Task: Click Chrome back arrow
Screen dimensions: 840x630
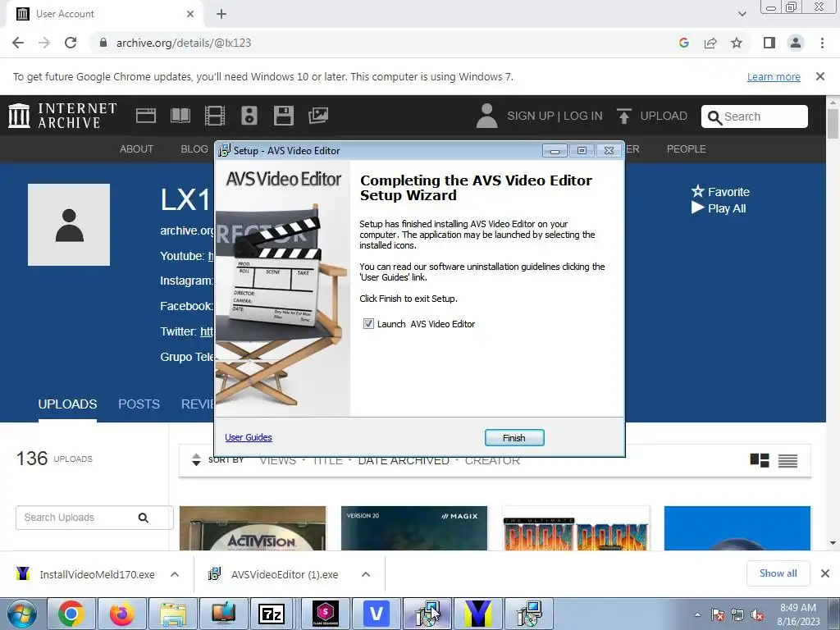Action: pos(18,43)
